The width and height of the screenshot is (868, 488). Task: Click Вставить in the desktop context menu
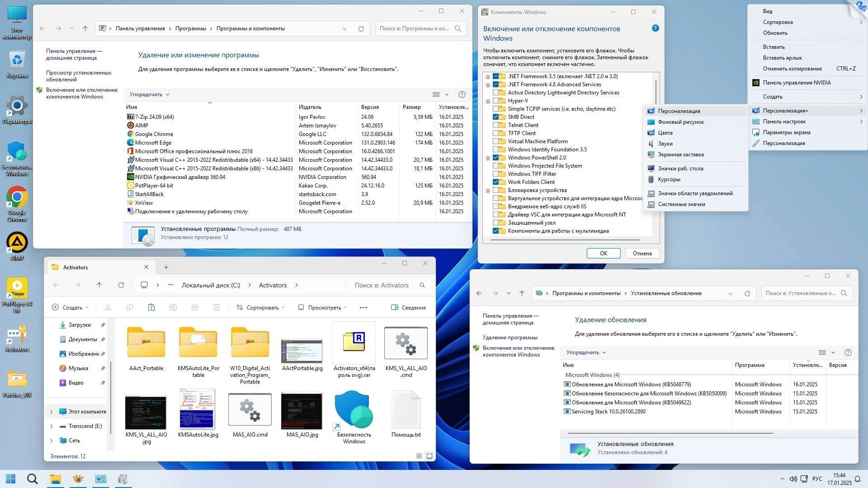coord(773,47)
